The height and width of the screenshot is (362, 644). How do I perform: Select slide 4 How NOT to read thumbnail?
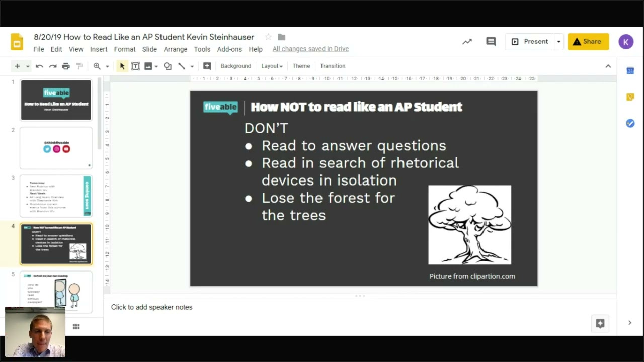click(56, 244)
